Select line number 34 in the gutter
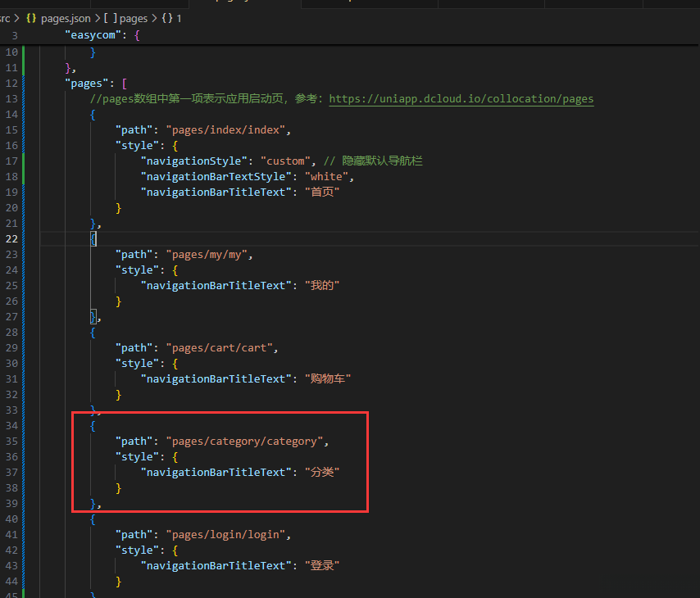The height and width of the screenshot is (598, 700). click(x=11, y=425)
